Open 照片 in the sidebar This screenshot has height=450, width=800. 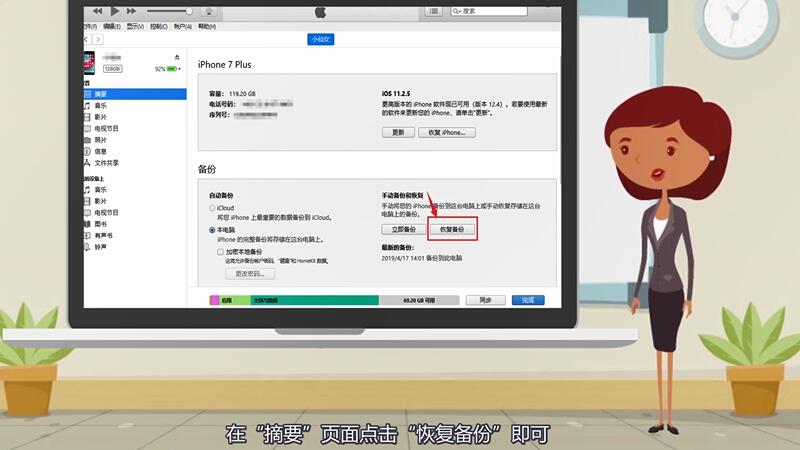(x=101, y=140)
